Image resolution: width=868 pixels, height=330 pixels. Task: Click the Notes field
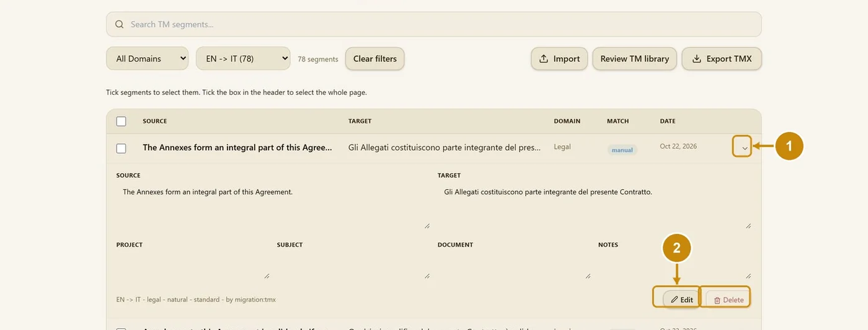(675, 265)
